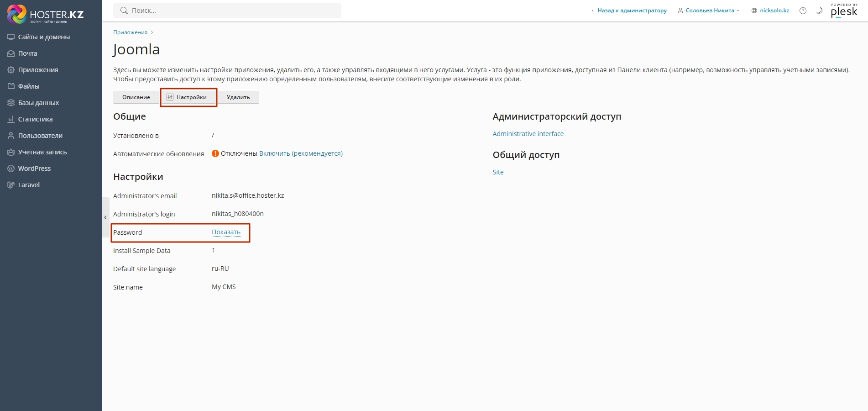The width and height of the screenshot is (868, 411).
Task: Click into the Поиск search field
Action: coord(227,11)
